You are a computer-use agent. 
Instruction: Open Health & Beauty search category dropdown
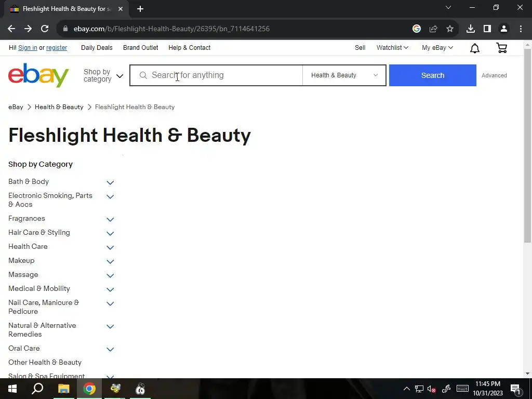tap(344, 75)
